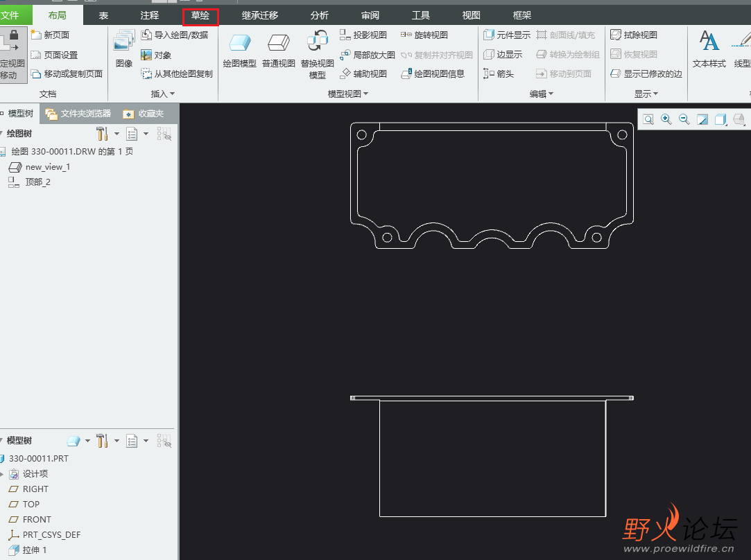Click 显示已修改的边
This screenshot has height=560, width=751.
646,73
